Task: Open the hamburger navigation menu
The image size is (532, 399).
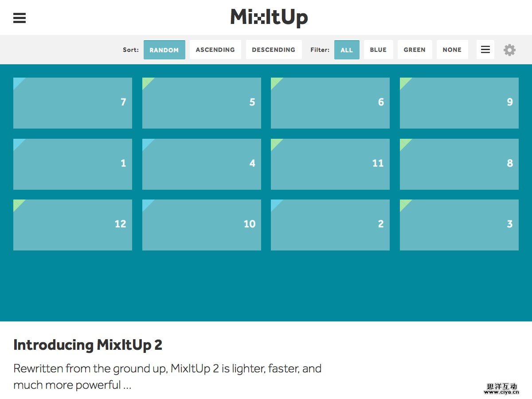Action: point(20,18)
